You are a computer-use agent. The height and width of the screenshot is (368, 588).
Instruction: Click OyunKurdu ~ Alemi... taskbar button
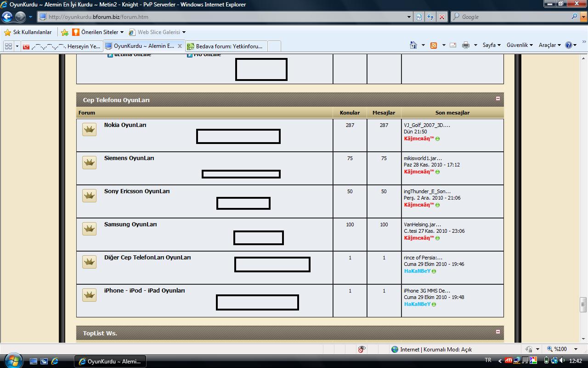[x=110, y=361]
